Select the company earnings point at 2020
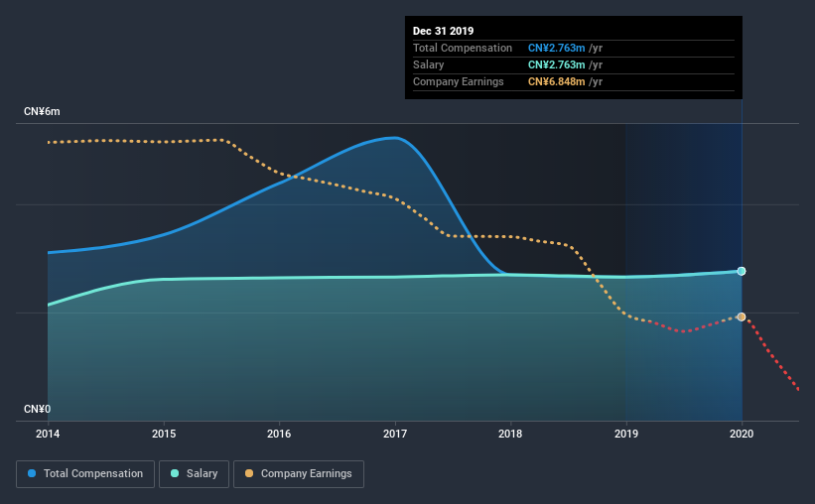 coord(742,316)
